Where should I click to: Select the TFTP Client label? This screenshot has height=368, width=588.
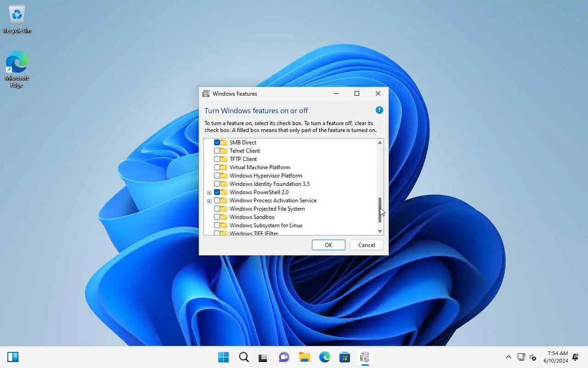pyautogui.click(x=243, y=159)
